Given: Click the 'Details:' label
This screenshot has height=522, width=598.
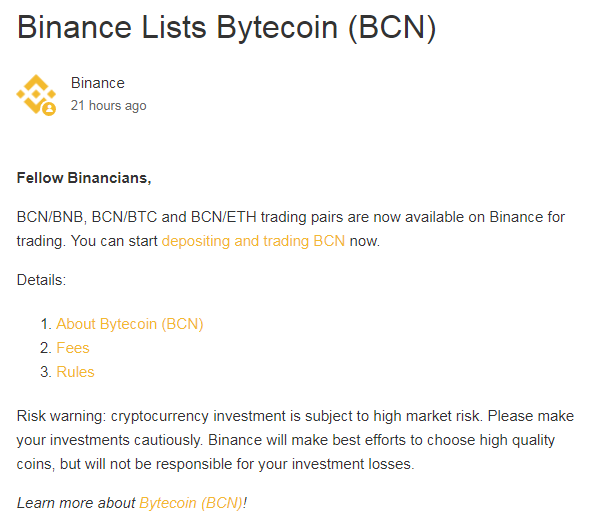Looking at the screenshot, I should pyautogui.click(x=41, y=280).
